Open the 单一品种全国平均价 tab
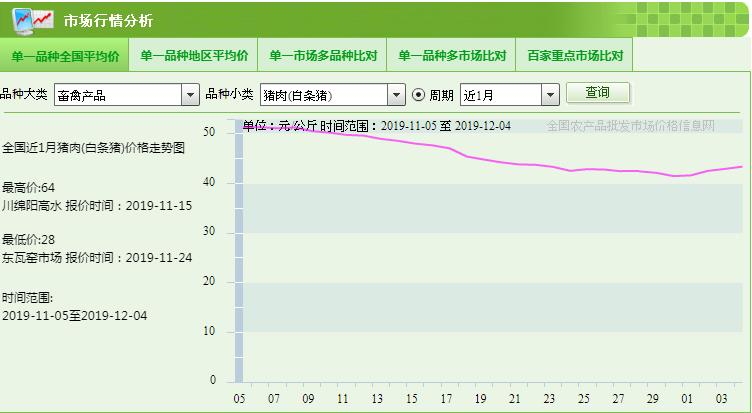The width and height of the screenshot is (752, 413). tap(65, 56)
